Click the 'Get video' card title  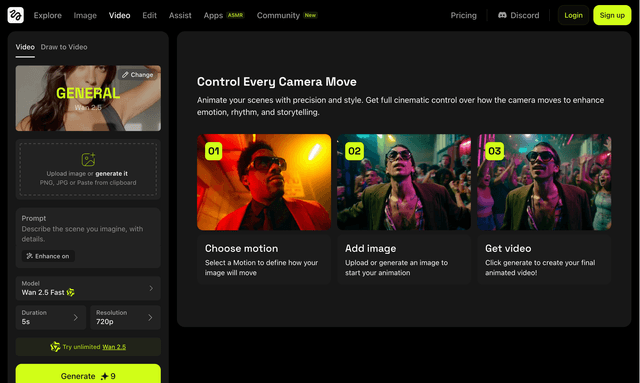point(508,248)
